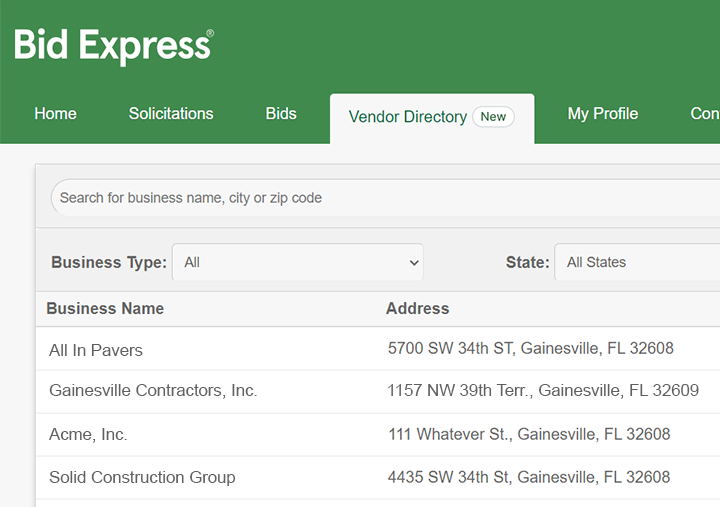Go to the Solicitations tab
This screenshot has width=720, height=507.
pos(171,114)
